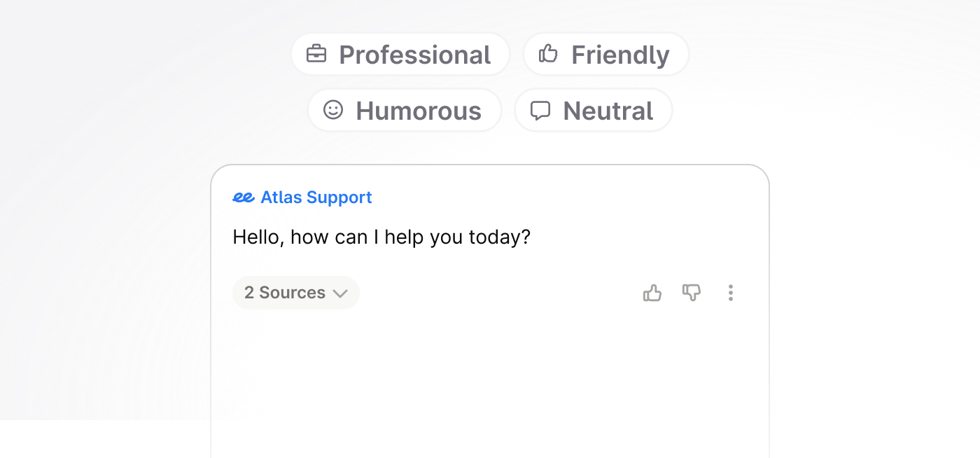Image resolution: width=980 pixels, height=458 pixels.
Task: Like the message with thumbs-up feedback
Action: 652,293
